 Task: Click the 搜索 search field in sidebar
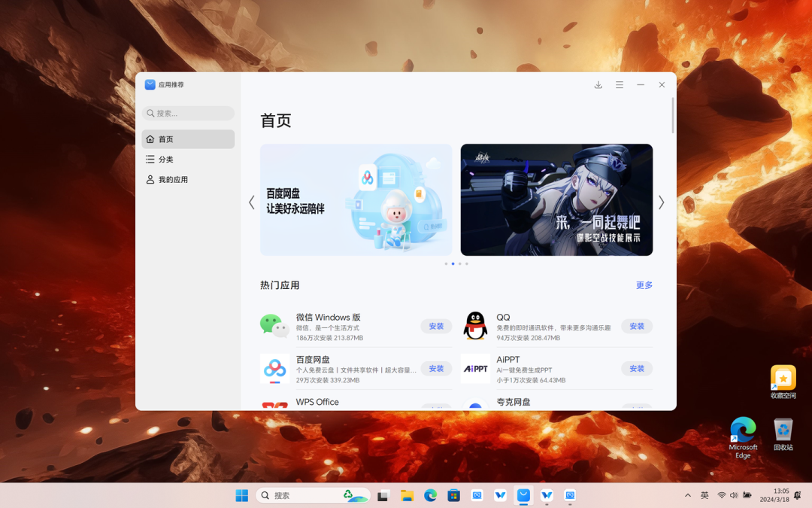pos(188,113)
